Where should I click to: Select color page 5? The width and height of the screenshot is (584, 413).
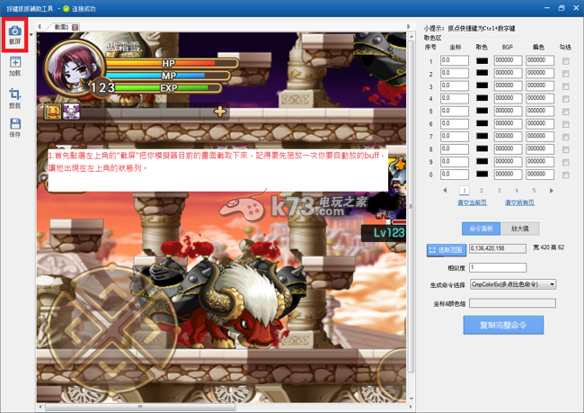point(534,190)
